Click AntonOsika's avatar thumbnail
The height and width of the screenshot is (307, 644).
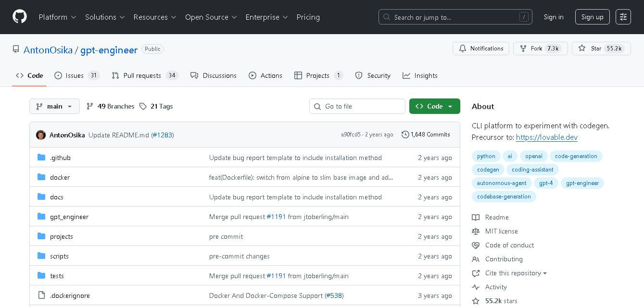41,135
